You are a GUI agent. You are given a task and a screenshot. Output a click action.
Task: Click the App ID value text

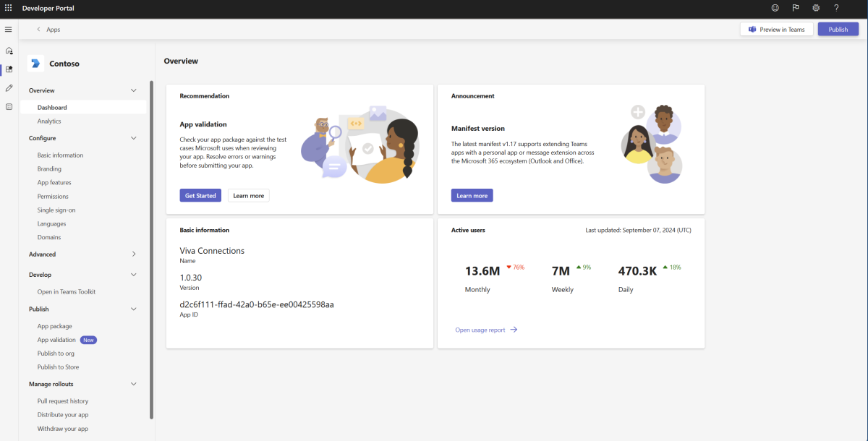click(x=257, y=304)
